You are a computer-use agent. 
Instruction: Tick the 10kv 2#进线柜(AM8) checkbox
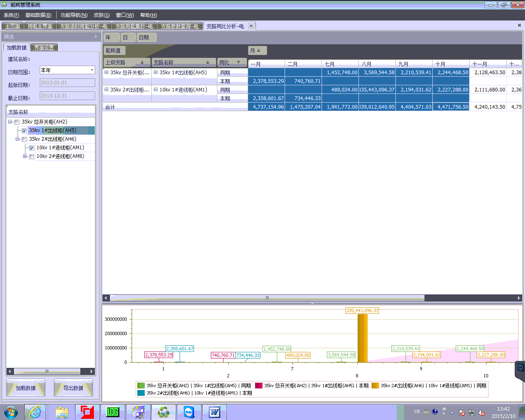pyautogui.click(x=32, y=157)
